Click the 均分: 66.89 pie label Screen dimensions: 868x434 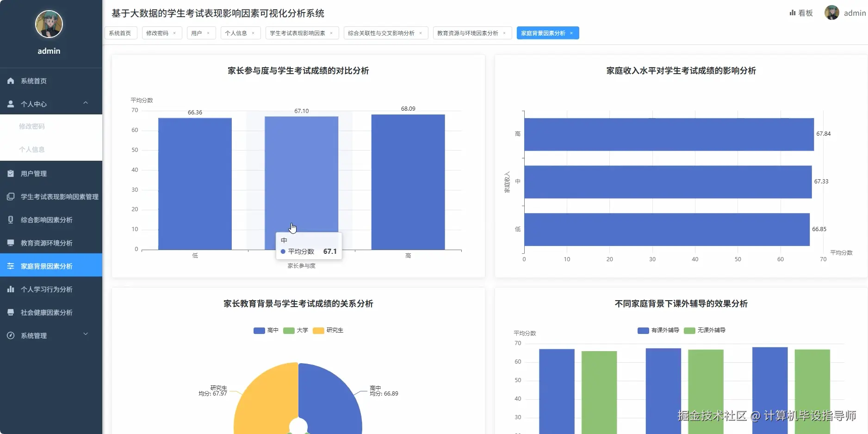click(x=384, y=394)
